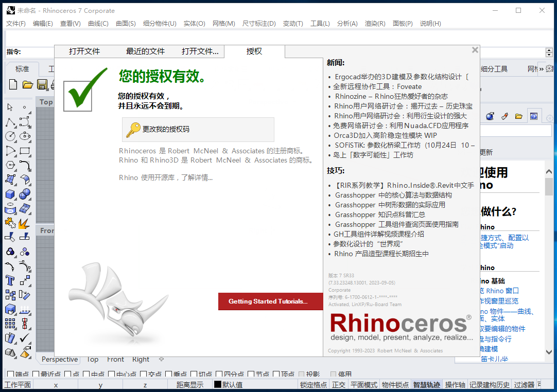Viewport: 557px width, 392px height.
Task: Enable the 端点 object snap checkbox
Action: pos(11,374)
